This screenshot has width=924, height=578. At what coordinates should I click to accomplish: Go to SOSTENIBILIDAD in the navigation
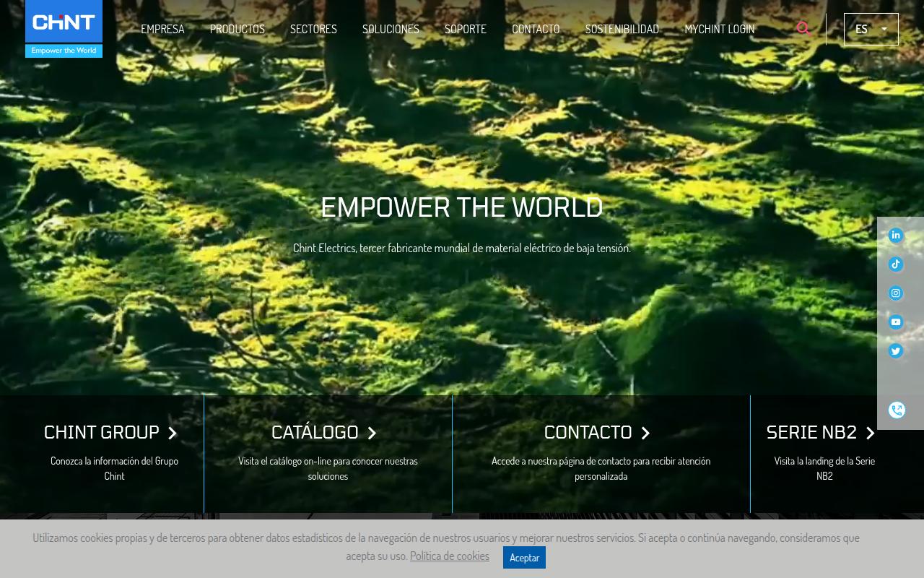coord(622,29)
